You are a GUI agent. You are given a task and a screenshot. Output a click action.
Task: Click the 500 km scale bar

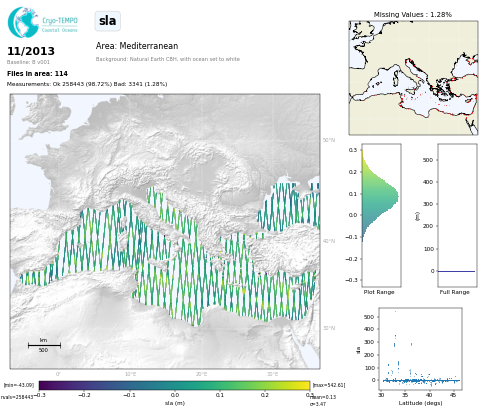point(44,345)
